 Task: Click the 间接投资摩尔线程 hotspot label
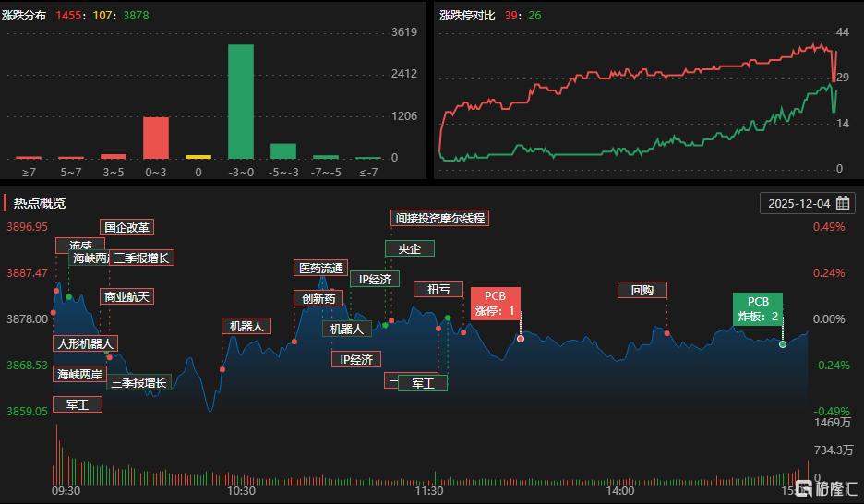(x=438, y=219)
